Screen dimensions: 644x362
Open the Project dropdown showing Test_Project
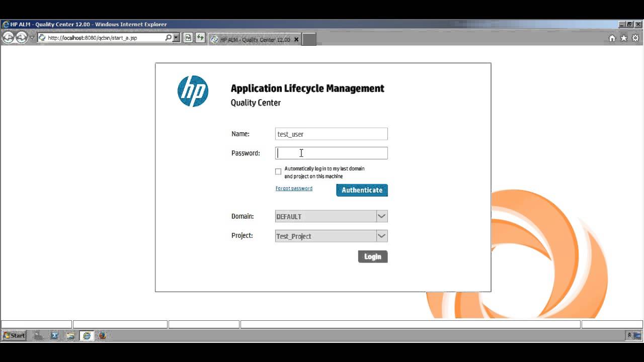(x=332, y=236)
